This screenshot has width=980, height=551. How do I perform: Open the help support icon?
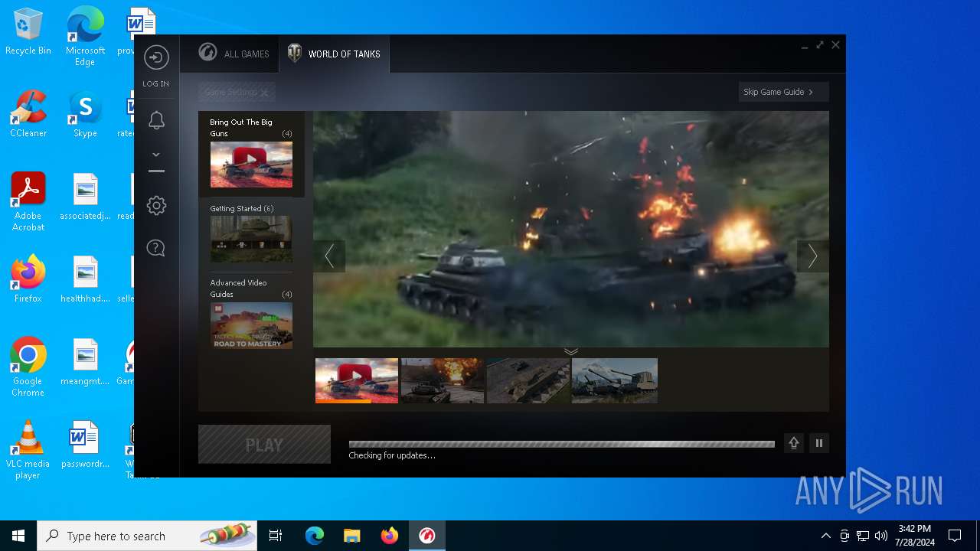tap(156, 248)
